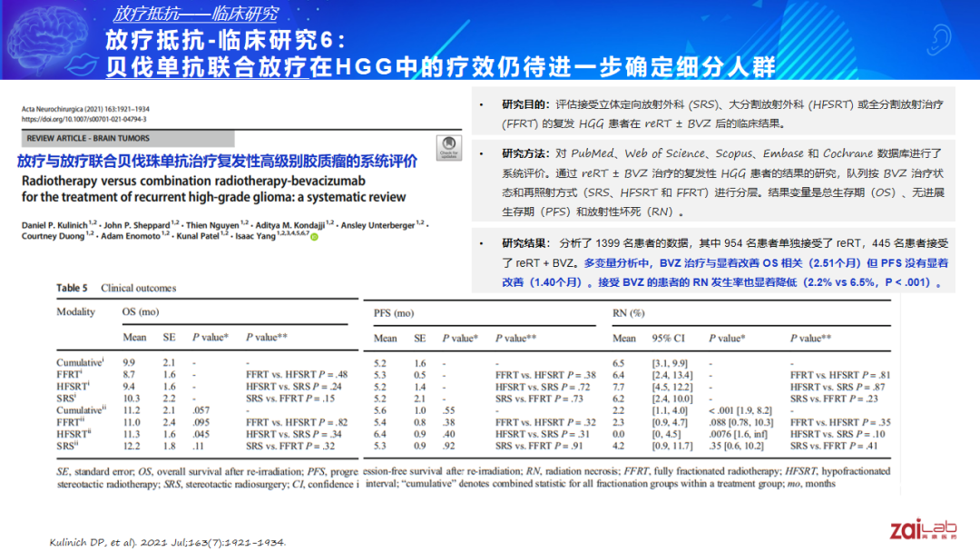Click the cell 'SRS vs. FFRT P = .41'

click(x=834, y=447)
